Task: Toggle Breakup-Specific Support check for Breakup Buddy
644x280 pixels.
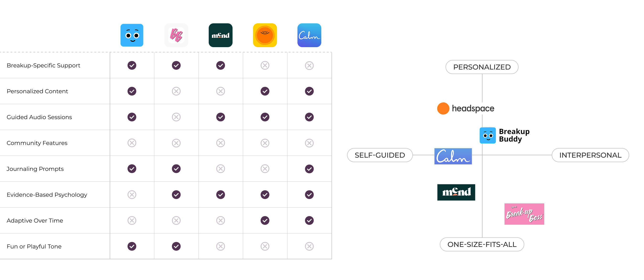Action: pyautogui.click(x=132, y=65)
